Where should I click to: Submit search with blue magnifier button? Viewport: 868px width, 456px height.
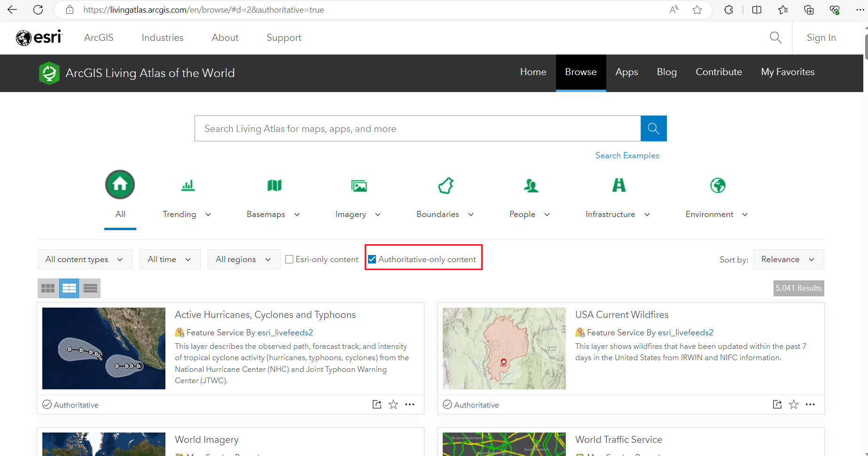point(653,128)
